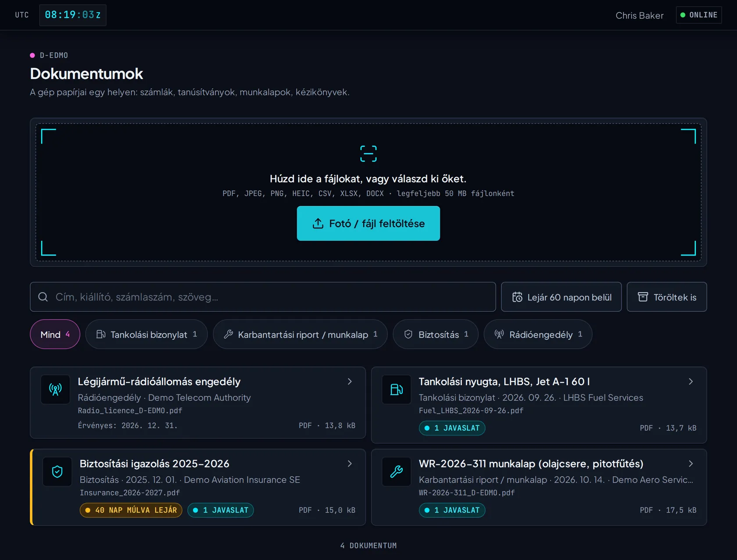Click the shield icon on Biztosítási igazolás card
Image resolution: width=737 pixels, height=560 pixels.
tap(57, 471)
